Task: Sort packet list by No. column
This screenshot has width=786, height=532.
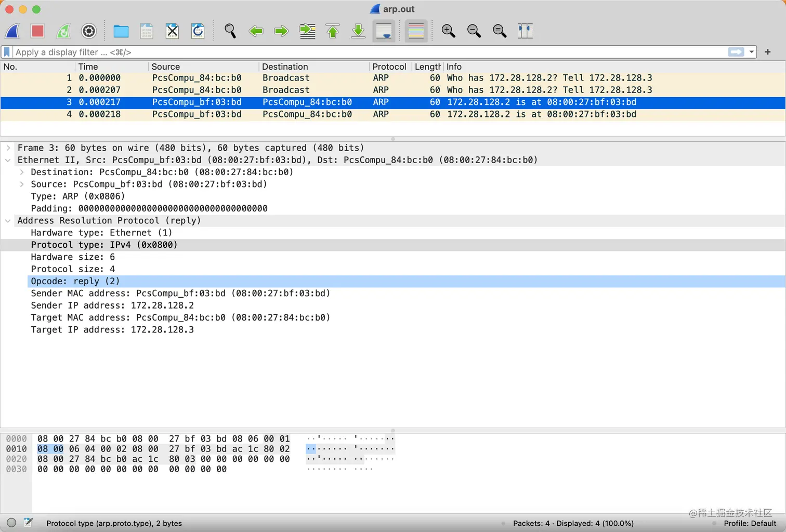Action: (37, 66)
